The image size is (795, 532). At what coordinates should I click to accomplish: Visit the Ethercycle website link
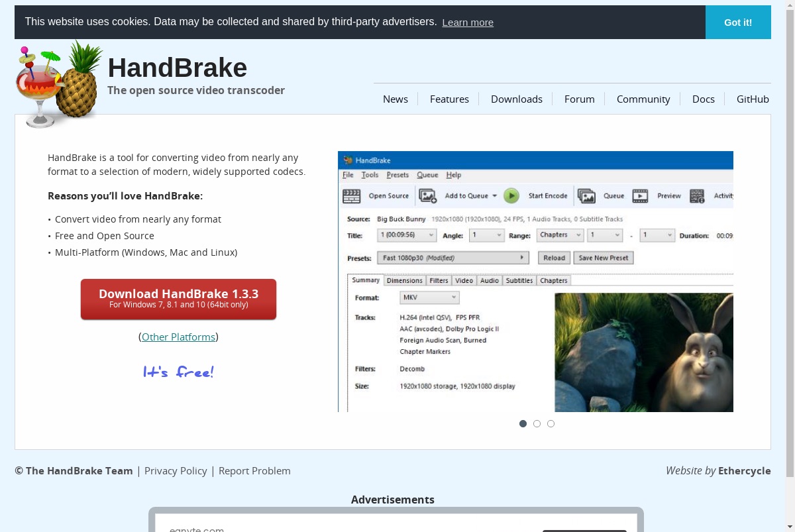click(745, 470)
